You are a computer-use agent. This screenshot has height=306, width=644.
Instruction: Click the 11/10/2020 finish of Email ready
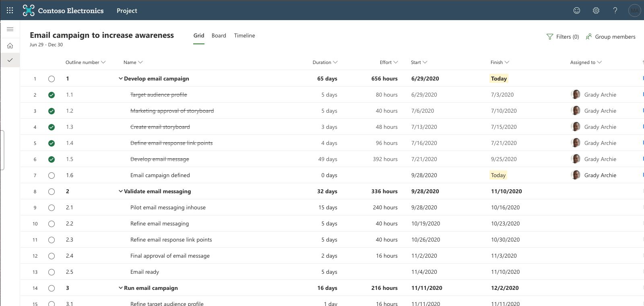pos(505,272)
